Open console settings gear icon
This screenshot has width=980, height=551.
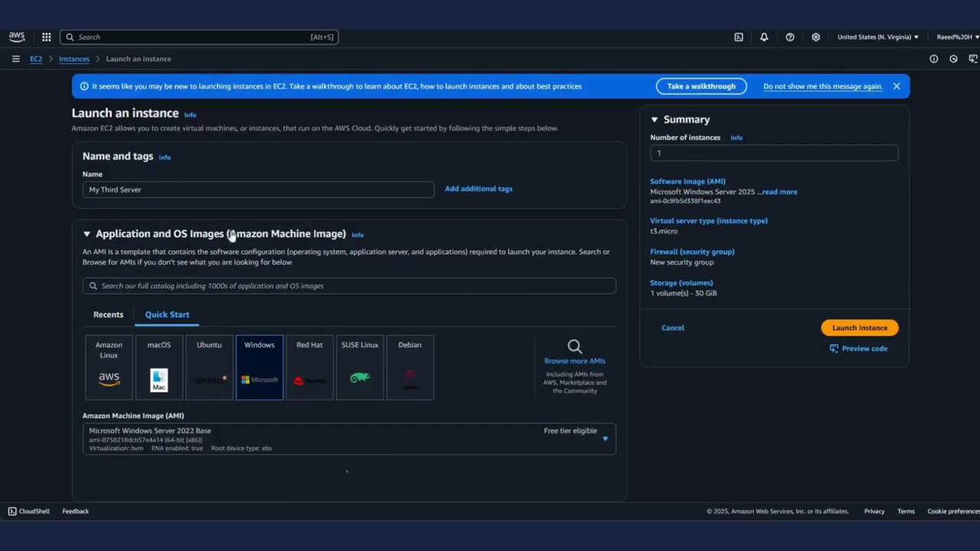click(816, 37)
